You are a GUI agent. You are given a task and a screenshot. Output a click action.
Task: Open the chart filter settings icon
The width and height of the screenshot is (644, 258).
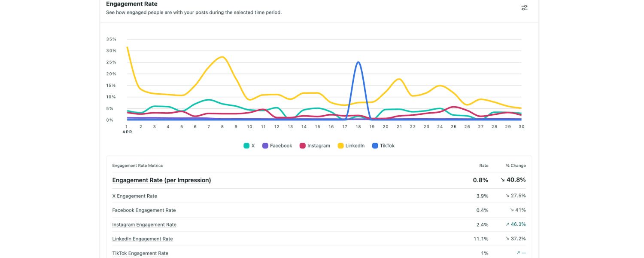point(524,8)
